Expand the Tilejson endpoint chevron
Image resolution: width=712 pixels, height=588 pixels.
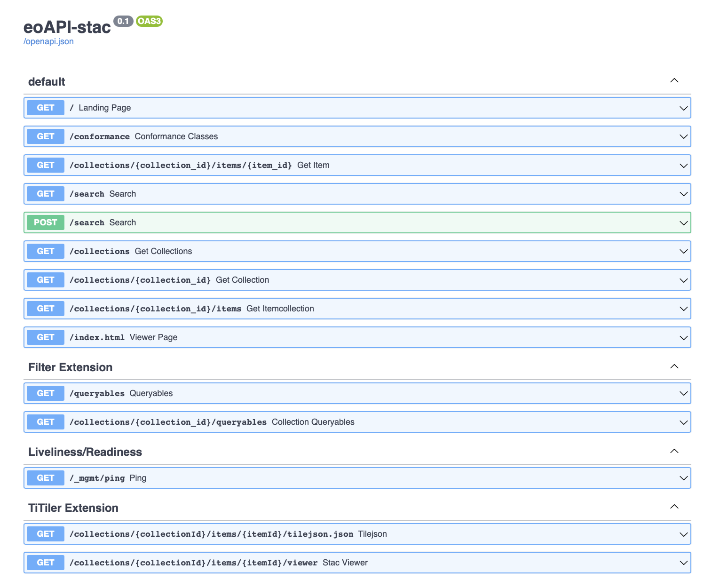[x=683, y=534]
